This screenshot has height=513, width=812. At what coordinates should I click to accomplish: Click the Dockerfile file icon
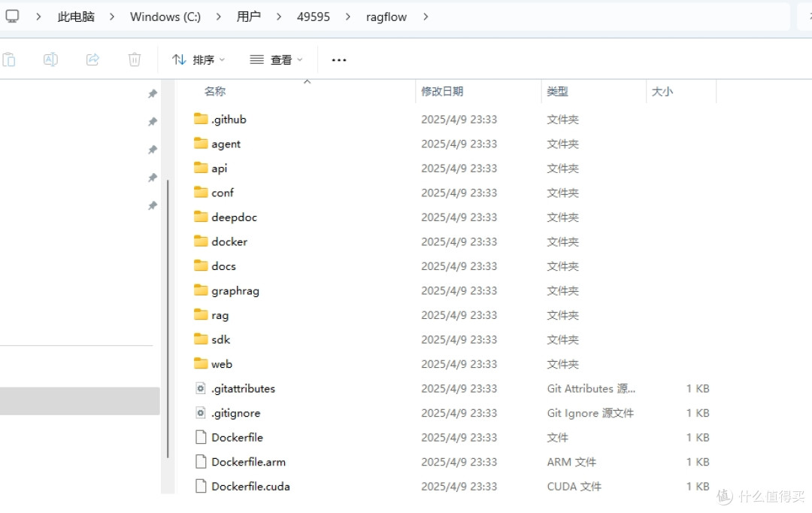[201, 437]
